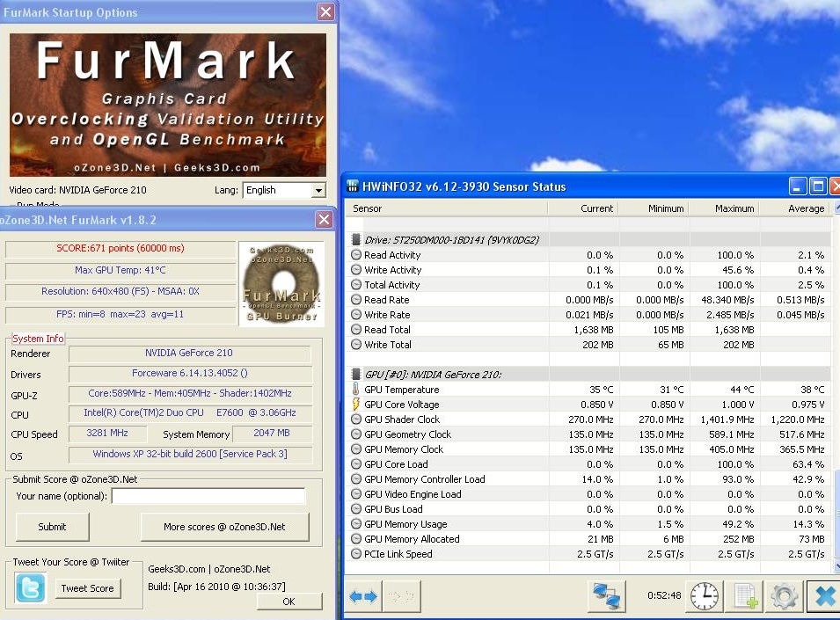Screen dimensions: 840x620
Task: Click the blue navigation arrows icon in HWiNFO toolbar
Action: pos(363,596)
